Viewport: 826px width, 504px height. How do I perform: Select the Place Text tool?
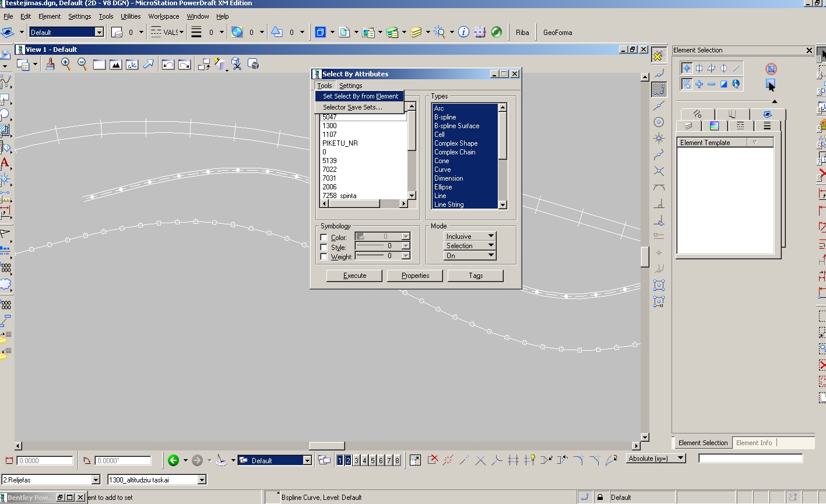click(5, 163)
